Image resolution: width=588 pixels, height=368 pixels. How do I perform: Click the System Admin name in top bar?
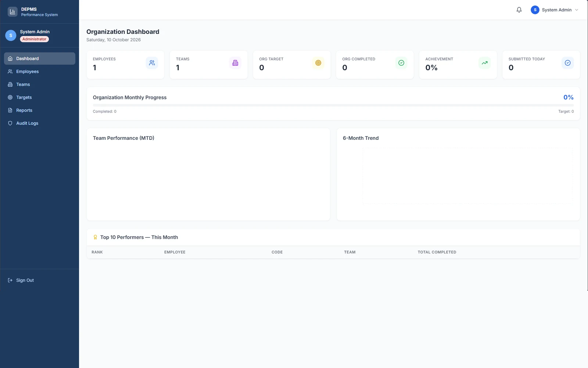(556, 10)
